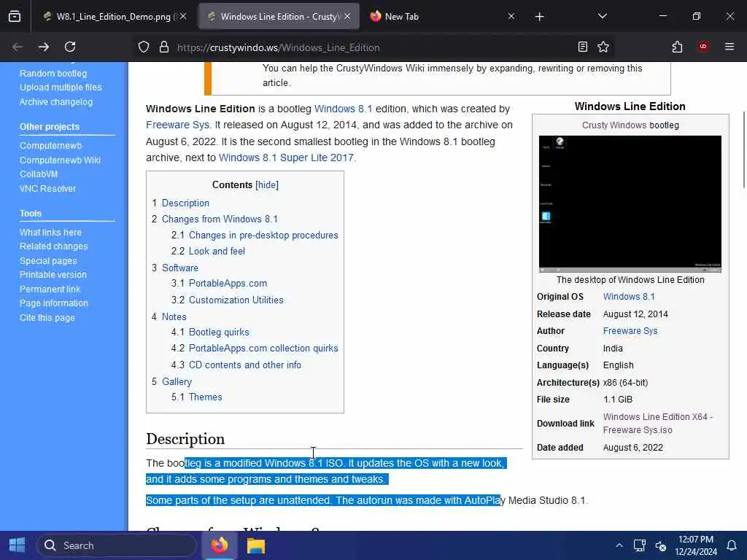The width and height of the screenshot is (747, 560).
Task: Open tracking protection shield icon
Action: coord(144,47)
